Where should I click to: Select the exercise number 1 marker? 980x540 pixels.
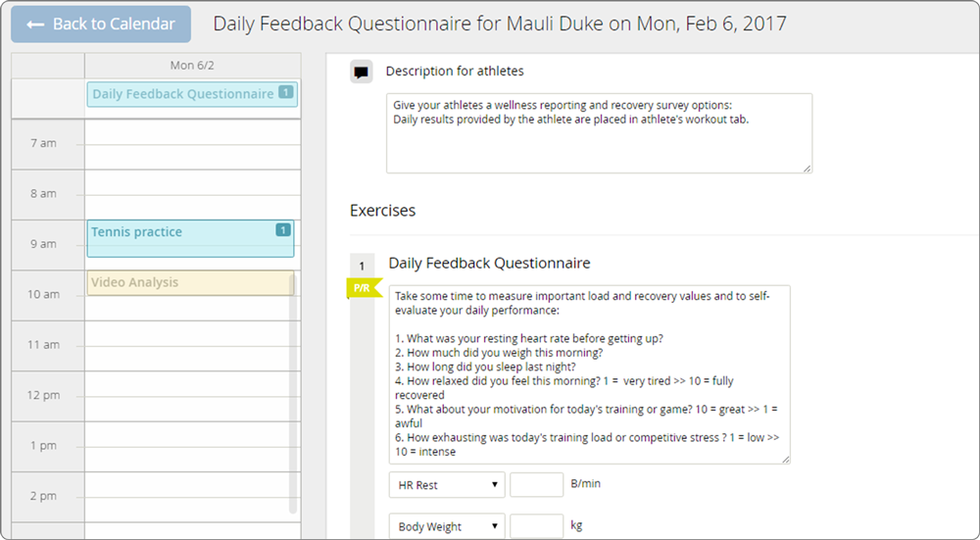[362, 266]
